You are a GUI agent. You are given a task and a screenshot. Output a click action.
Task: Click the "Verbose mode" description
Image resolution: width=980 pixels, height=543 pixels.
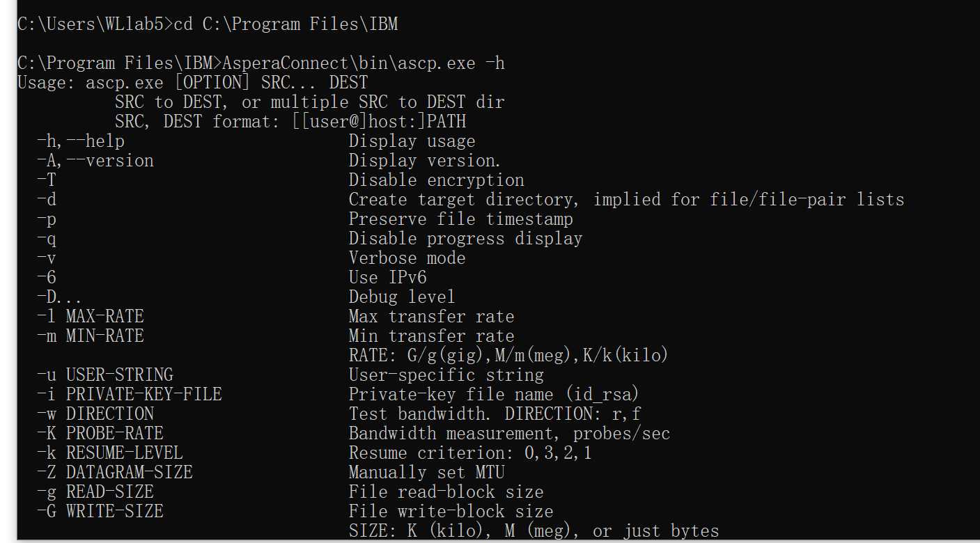tap(407, 258)
